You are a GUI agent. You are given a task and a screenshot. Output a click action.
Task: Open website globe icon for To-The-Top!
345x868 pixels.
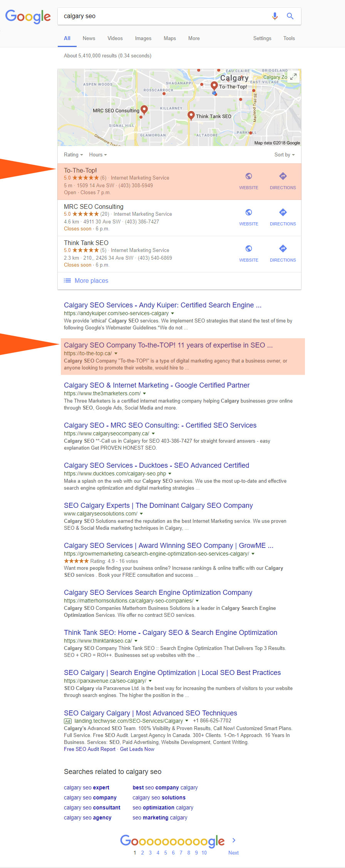pyautogui.click(x=249, y=176)
